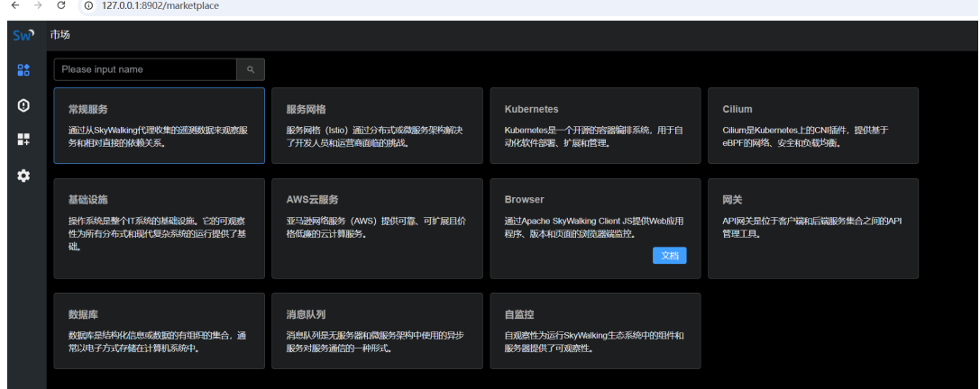Screen dimensions: 980x389
Task: Click the SkyWalking logo in sidebar
Action: point(23,35)
